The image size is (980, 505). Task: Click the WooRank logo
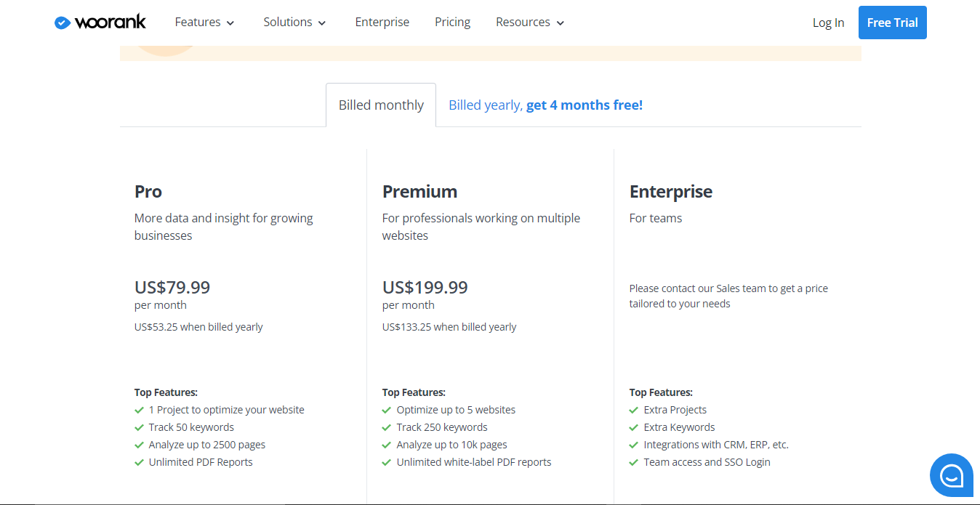(x=100, y=23)
